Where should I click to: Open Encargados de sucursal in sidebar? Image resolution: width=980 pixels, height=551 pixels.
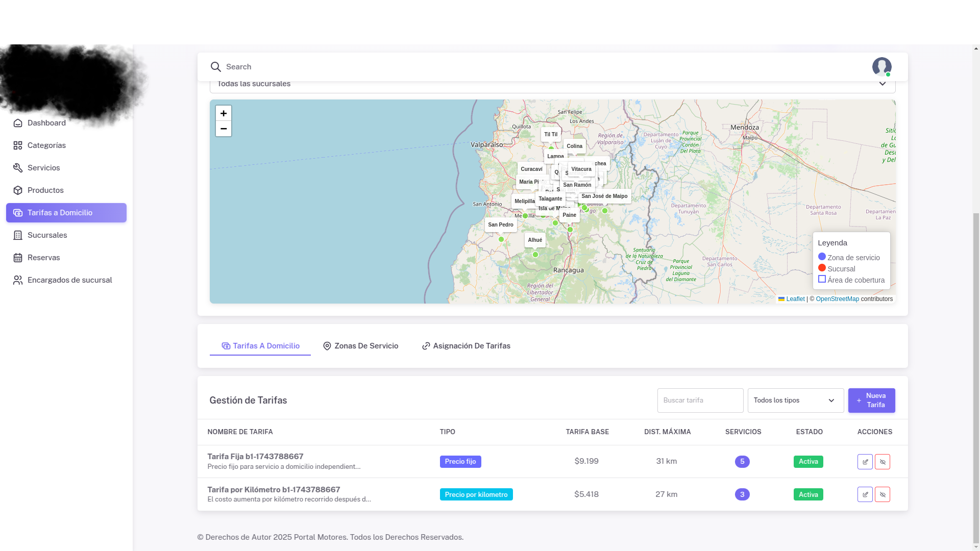pyautogui.click(x=69, y=280)
